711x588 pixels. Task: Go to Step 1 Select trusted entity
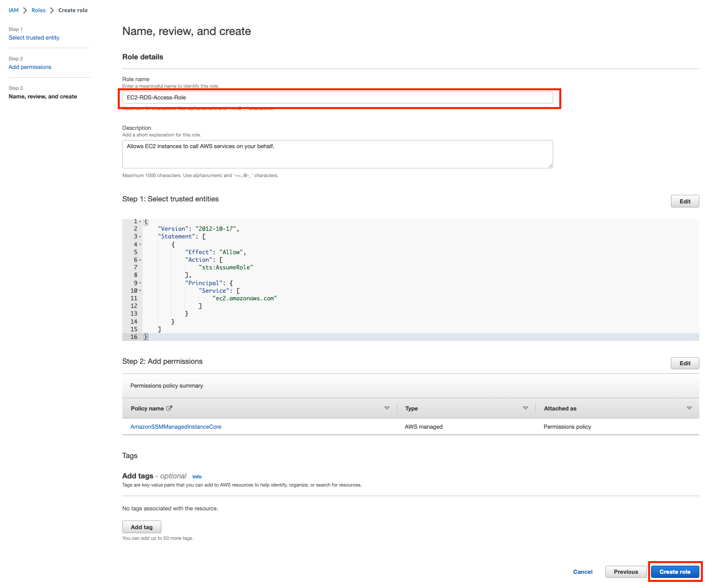tap(34, 38)
